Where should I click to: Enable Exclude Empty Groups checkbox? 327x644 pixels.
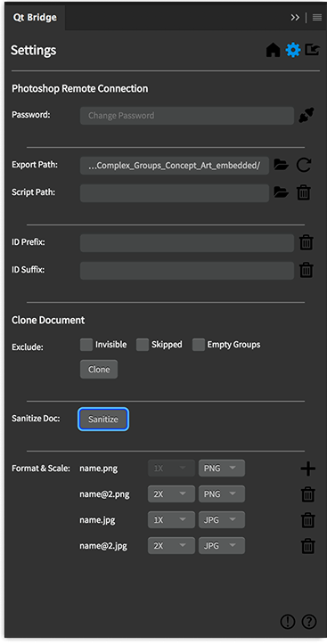point(199,345)
